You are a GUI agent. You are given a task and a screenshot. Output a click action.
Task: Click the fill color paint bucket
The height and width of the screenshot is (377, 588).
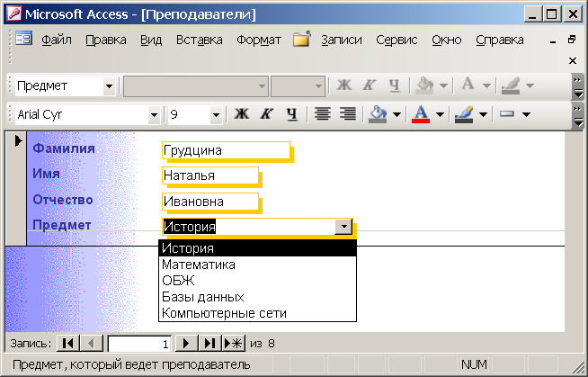(x=378, y=114)
